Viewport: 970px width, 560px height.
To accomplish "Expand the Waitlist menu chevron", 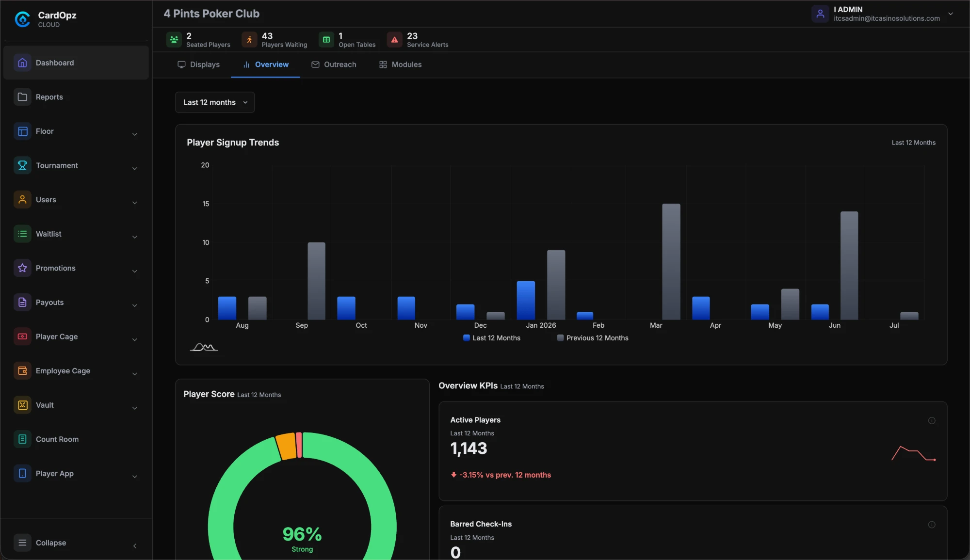I will [135, 237].
